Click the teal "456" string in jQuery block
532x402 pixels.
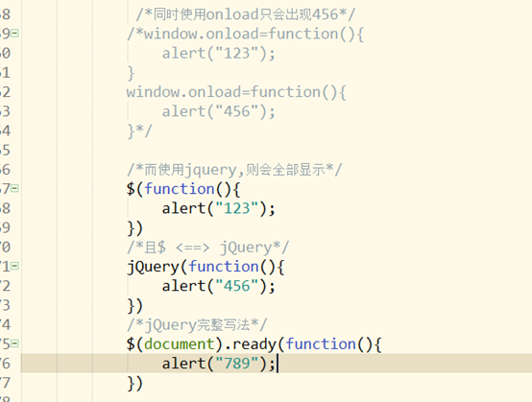pyautogui.click(x=237, y=286)
